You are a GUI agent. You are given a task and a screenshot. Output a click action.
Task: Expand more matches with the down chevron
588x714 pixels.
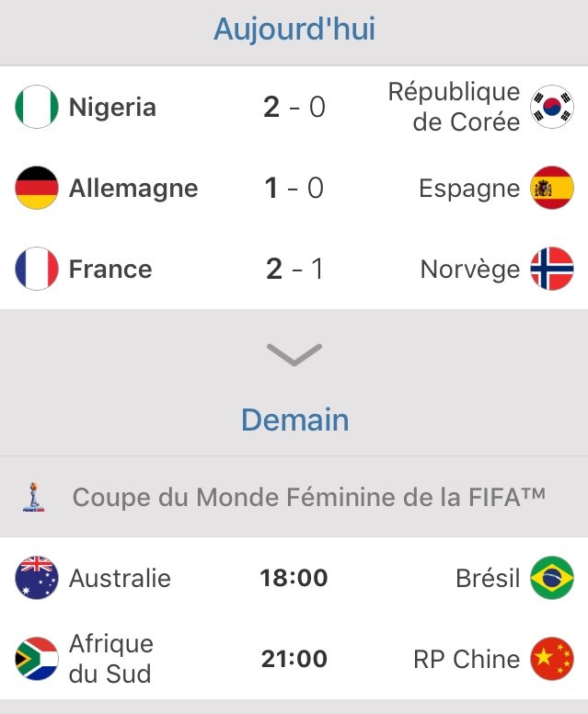click(x=294, y=354)
